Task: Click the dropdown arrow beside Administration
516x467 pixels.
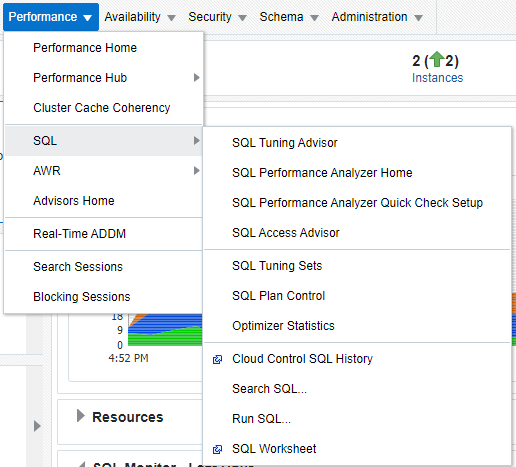Action: [x=419, y=18]
